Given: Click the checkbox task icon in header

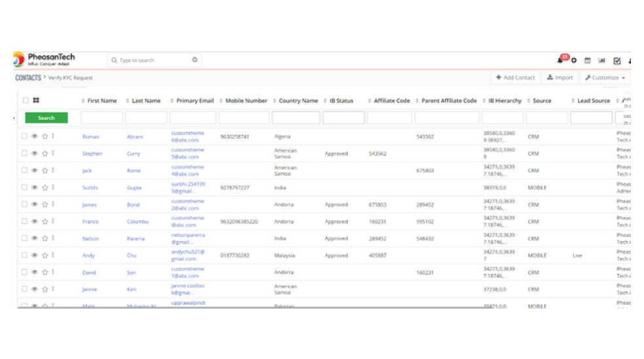Looking at the screenshot, I should pos(617,60).
